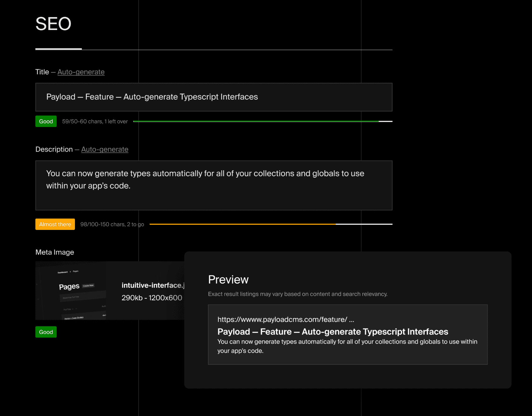This screenshot has width=532, height=416.
Task: Focus the Title input field
Action: click(214, 97)
